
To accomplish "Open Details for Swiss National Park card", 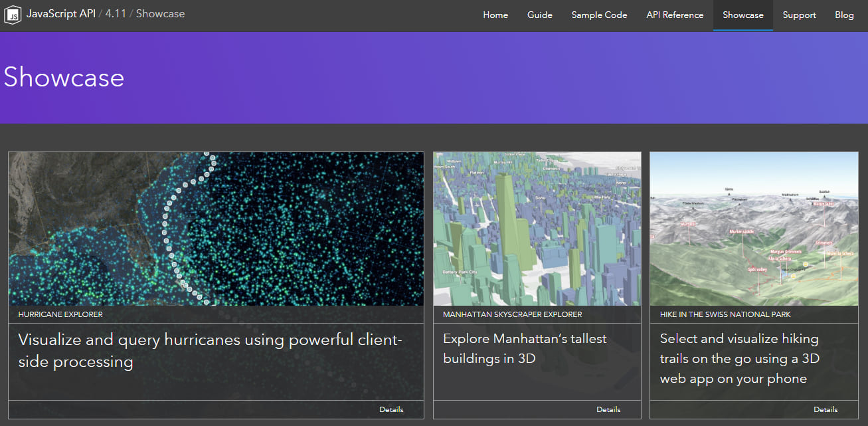I will tap(825, 409).
